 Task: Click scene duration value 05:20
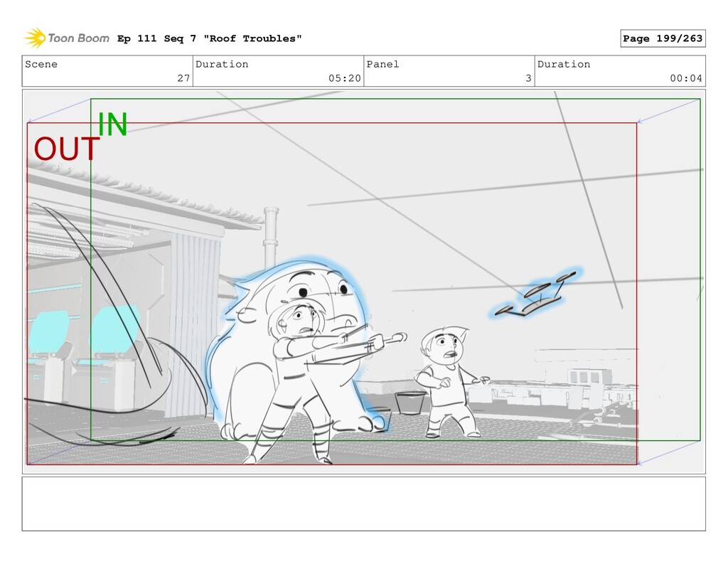[345, 78]
